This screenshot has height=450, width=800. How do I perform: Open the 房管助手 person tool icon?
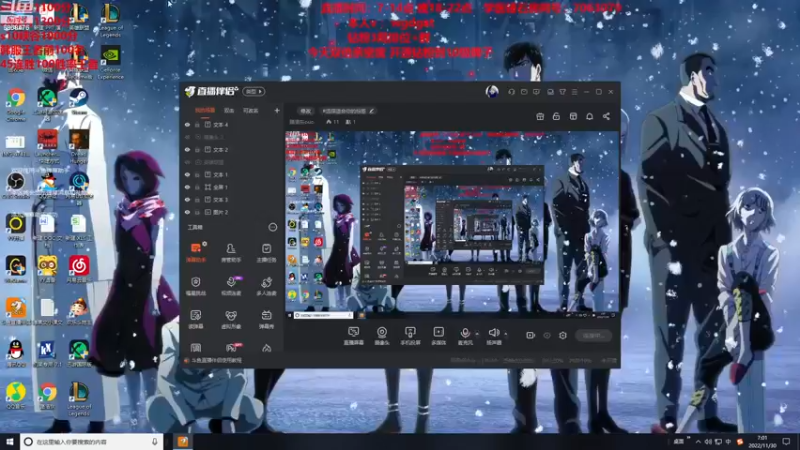(x=231, y=252)
